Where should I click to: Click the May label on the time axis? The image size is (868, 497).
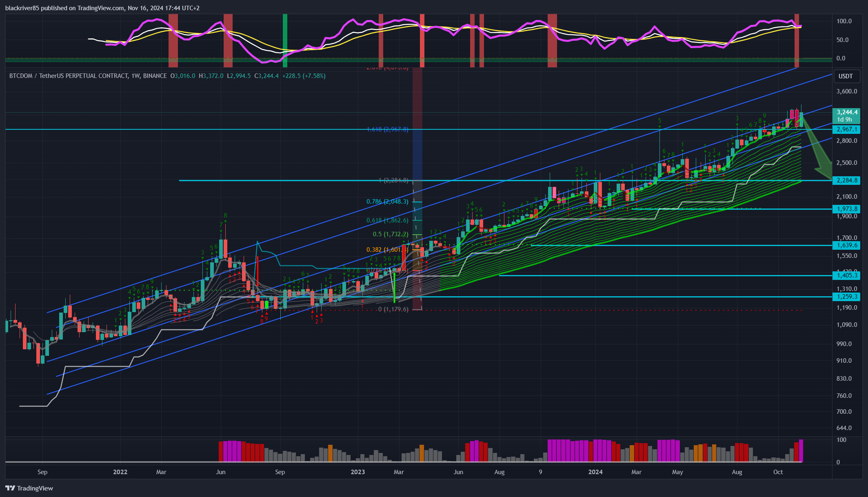677,472
